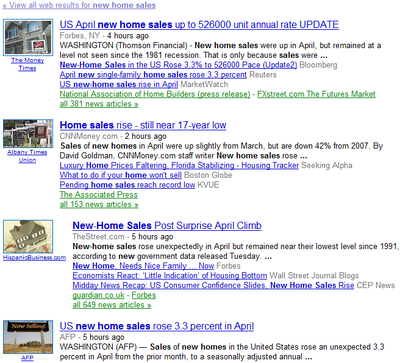This screenshot has height=363, width=400.
Task: Open 'FXstreet.com The Futures Market' link
Action: point(316,94)
